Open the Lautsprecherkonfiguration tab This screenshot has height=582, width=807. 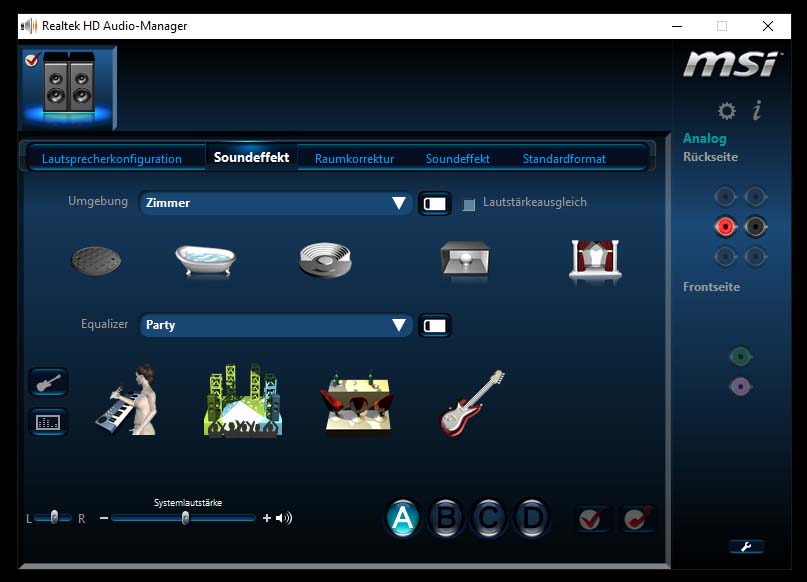(112, 158)
